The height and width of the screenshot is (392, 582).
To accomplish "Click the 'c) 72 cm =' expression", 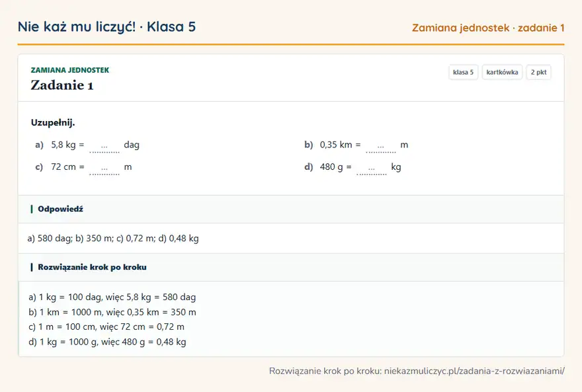I will coord(60,167).
